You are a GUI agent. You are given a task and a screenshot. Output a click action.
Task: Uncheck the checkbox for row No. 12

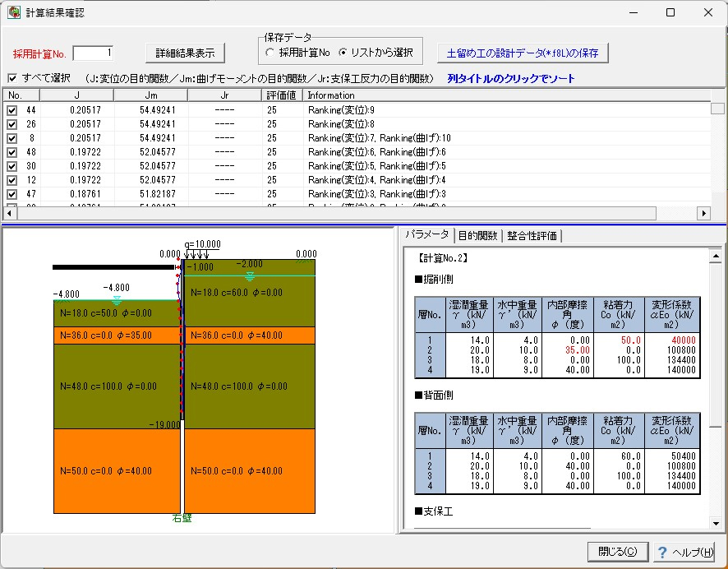pos(12,180)
